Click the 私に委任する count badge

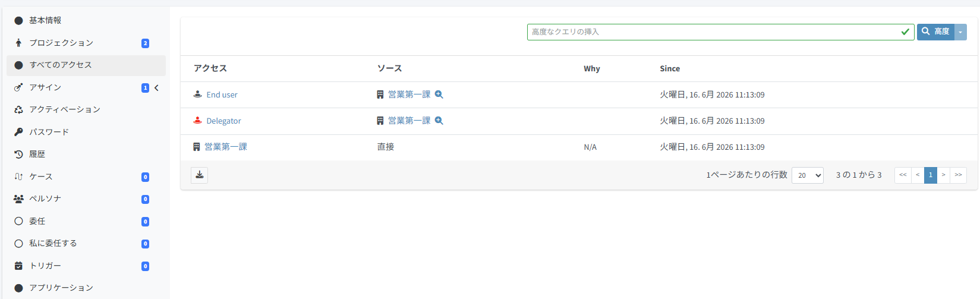click(x=145, y=244)
